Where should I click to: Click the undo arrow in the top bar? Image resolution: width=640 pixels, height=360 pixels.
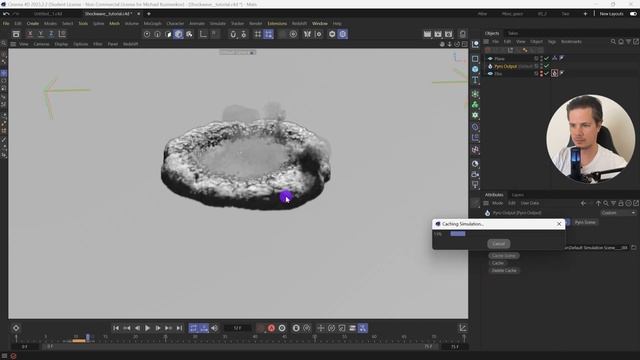click(6, 13)
